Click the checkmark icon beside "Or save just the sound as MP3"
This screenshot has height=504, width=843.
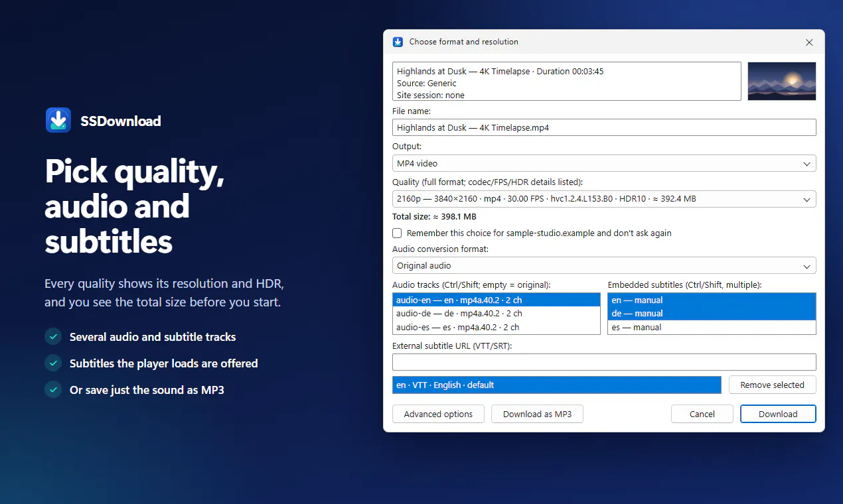click(x=53, y=390)
